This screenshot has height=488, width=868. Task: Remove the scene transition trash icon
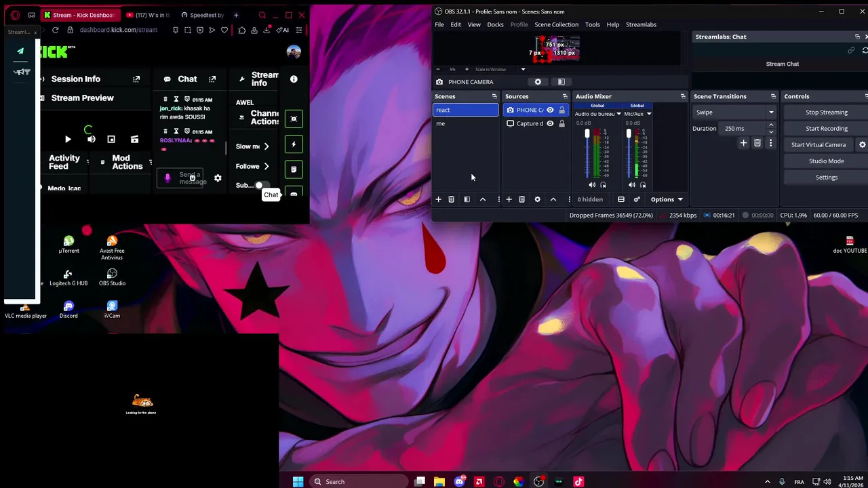tap(757, 143)
